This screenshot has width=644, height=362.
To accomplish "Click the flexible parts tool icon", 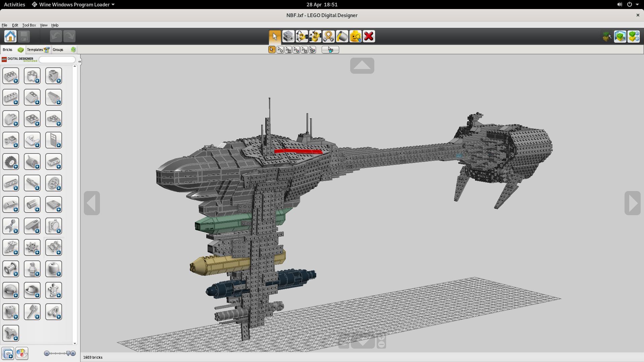I will pos(329,36).
